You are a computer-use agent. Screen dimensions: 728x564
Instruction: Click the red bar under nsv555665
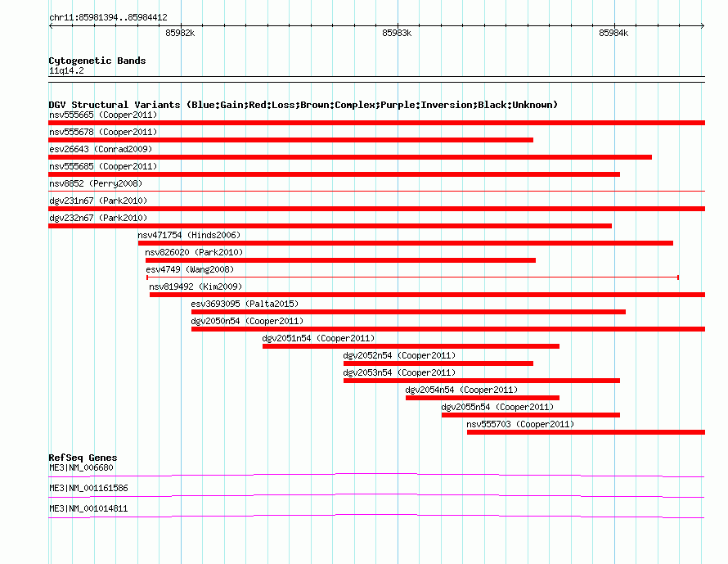point(376,123)
